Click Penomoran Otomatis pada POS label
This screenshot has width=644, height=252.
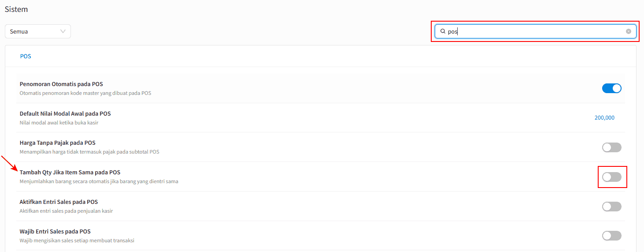click(x=61, y=84)
